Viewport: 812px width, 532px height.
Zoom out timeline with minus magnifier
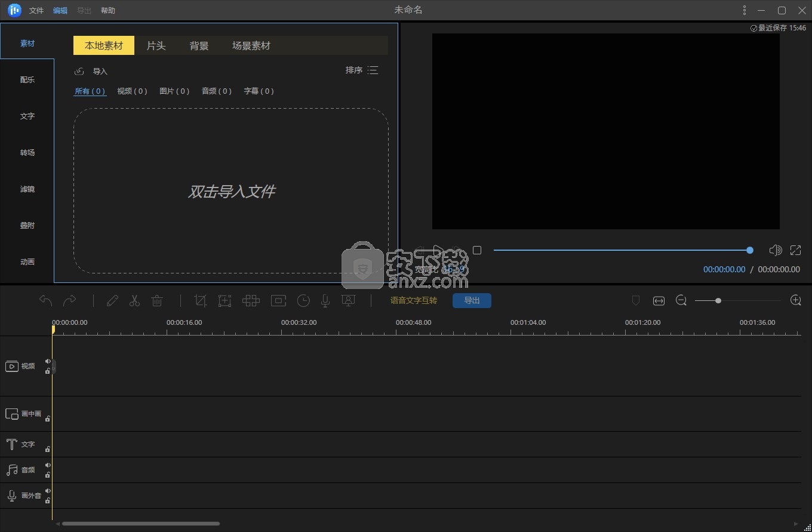[x=681, y=300]
